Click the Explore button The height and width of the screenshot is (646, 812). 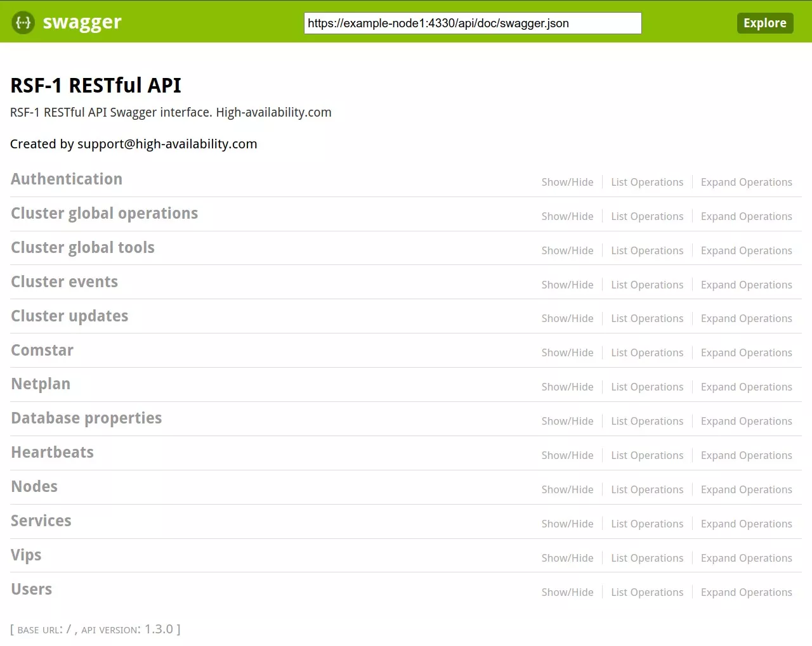[x=764, y=23]
